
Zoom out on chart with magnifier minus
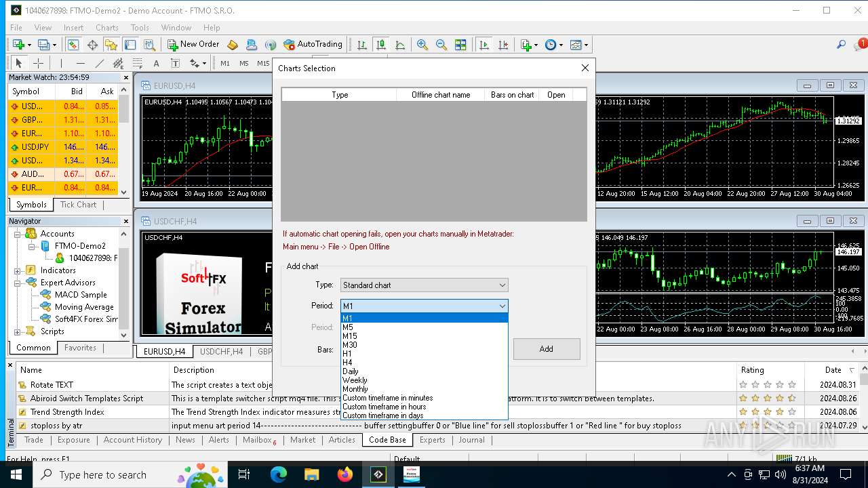tap(441, 45)
